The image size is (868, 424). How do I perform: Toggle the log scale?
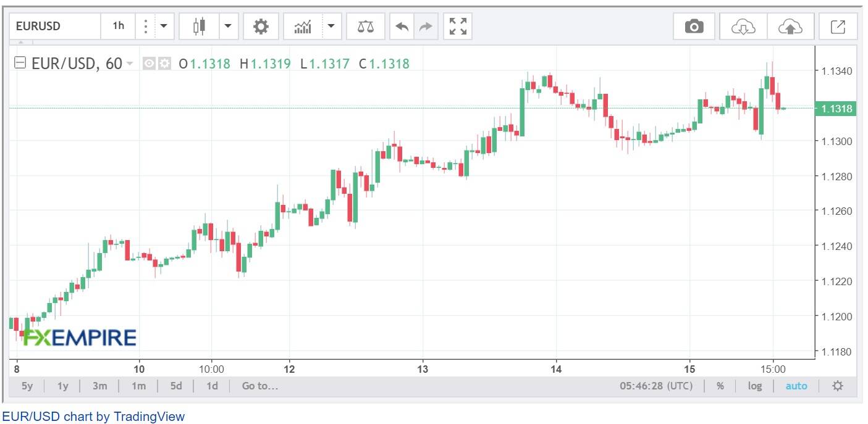[755, 386]
